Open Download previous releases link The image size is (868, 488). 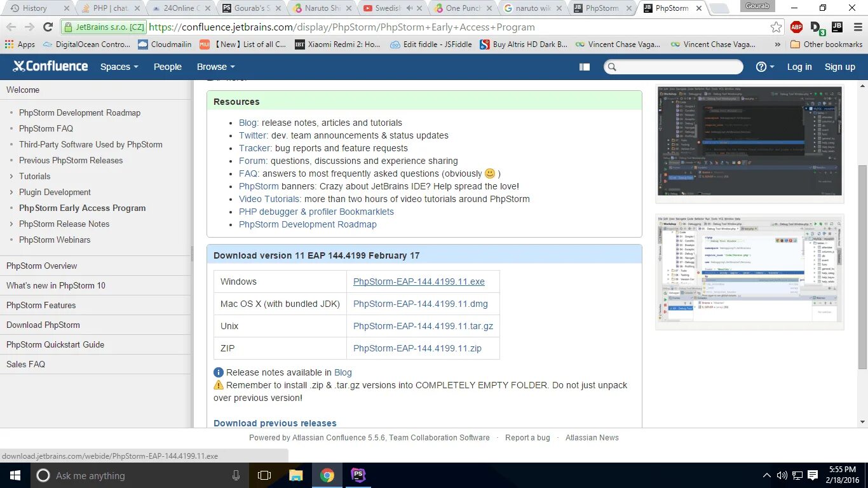click(x=275, y=423)
